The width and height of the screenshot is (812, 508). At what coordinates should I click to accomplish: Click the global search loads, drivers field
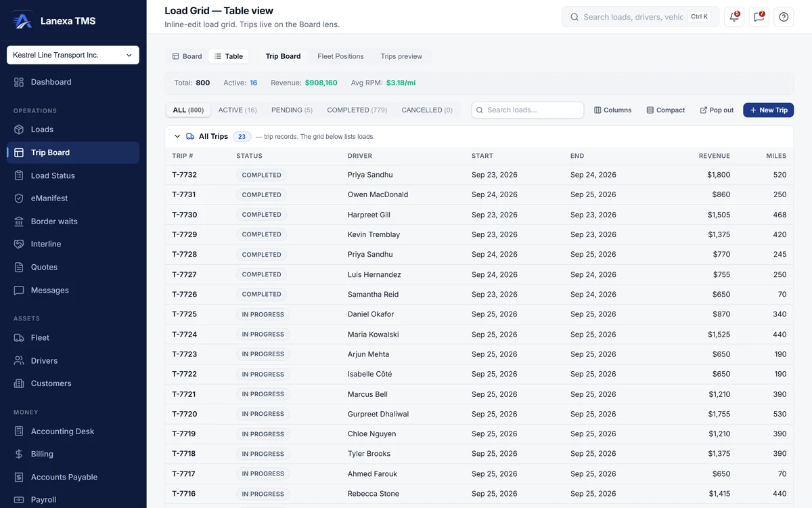click(640, 17)
